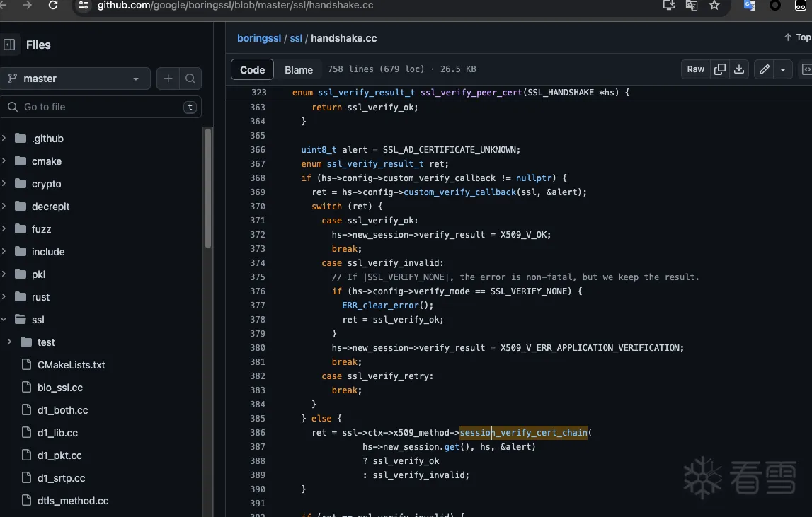Screen dimensions: 812x517
Task: Collapse the file tree side panel
Action: (9, 45)
